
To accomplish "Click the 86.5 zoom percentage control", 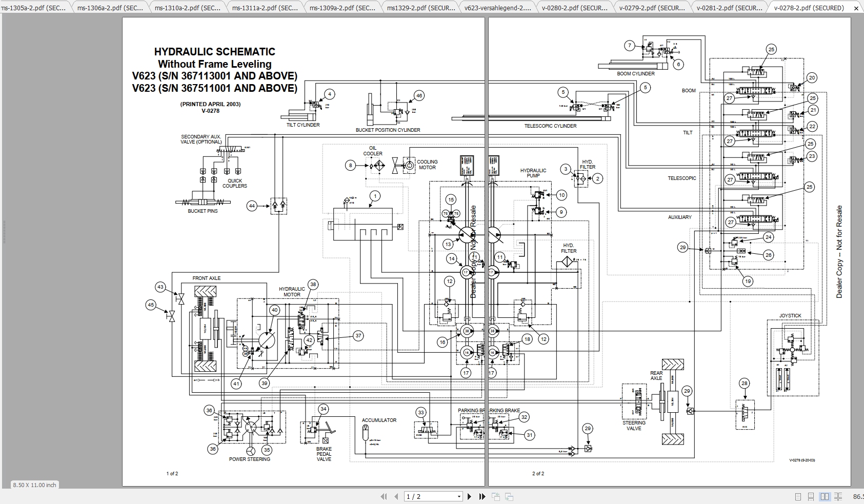I will point(858,496).
